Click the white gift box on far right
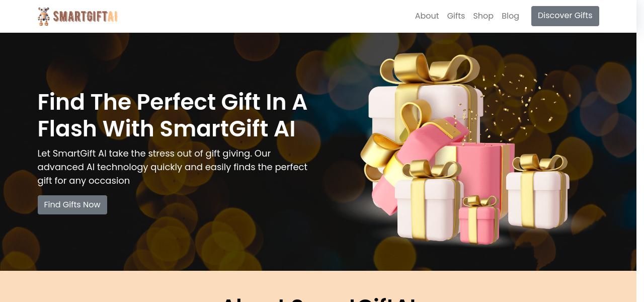644x302 pixels. pyautogui.click(x=537, y=194)
